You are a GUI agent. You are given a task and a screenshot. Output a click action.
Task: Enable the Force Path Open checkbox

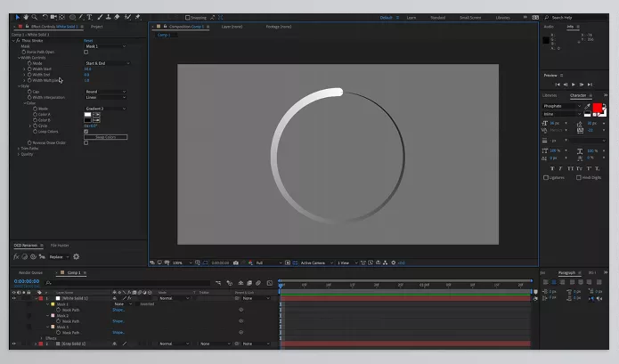pos(86,52)
